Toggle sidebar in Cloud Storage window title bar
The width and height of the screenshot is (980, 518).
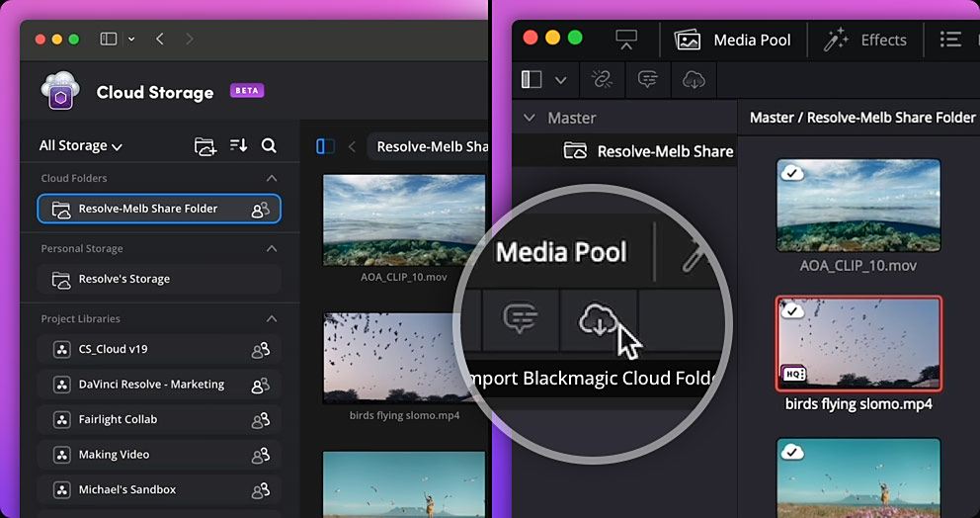click(x=108, y=39)
